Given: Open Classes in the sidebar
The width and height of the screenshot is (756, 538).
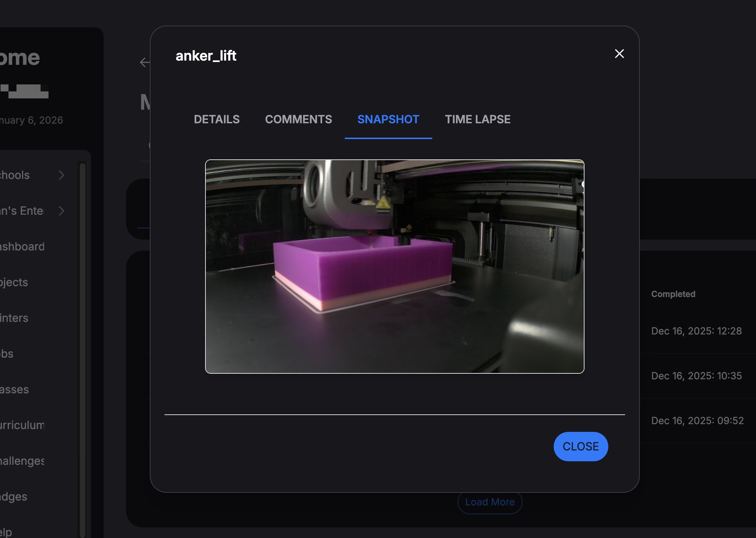Looking at the screenshot, I should (x=15, y=389).
